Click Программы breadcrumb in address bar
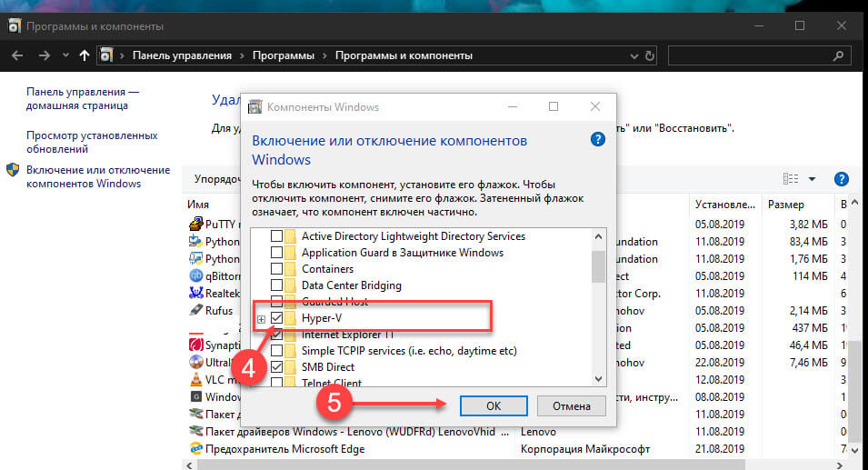Image resolution: width=868 pixels, height=470 pixels. pos(284,55)
